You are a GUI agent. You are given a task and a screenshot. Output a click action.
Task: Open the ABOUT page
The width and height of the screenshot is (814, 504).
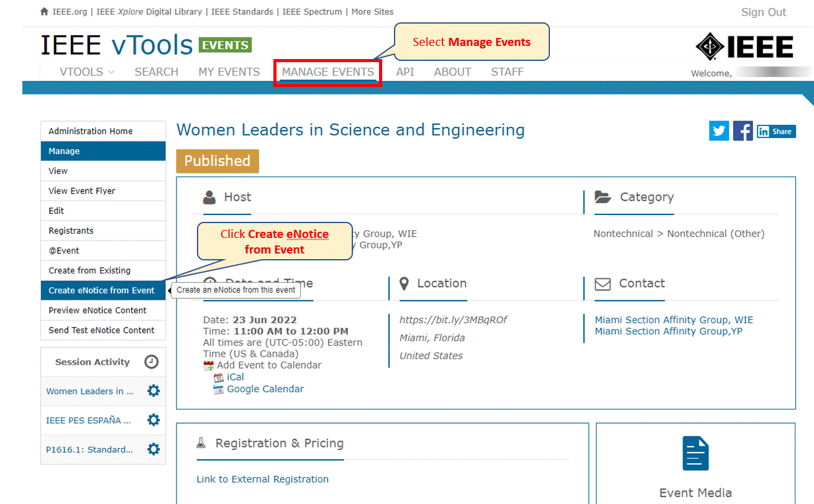point(452,72)
